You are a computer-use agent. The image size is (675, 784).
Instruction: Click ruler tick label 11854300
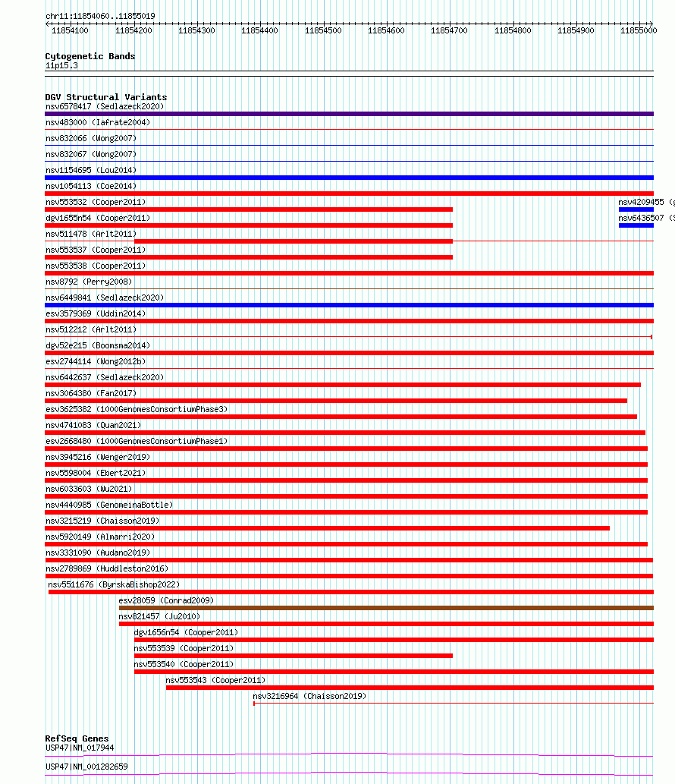196,30
